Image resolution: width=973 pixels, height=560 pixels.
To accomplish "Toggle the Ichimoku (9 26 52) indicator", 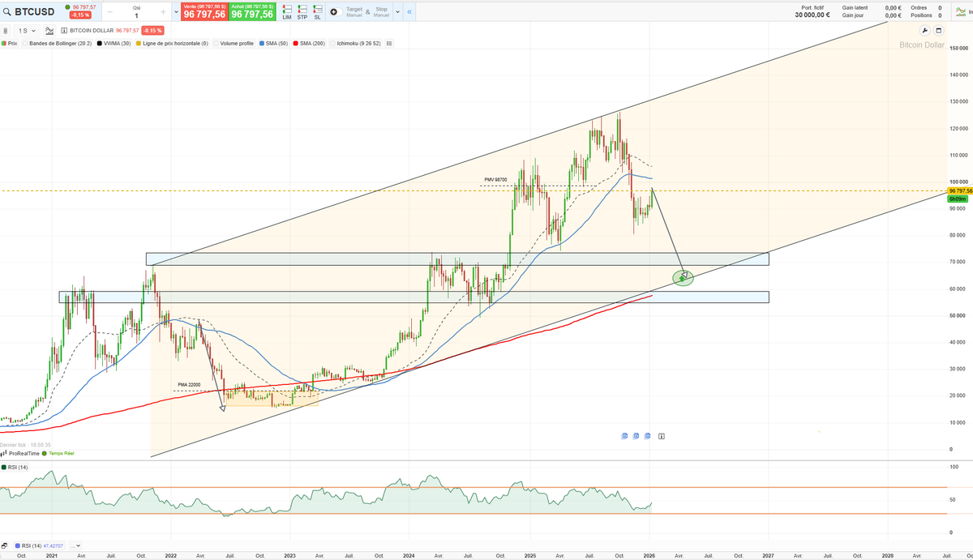I will (x=356, y=43).
